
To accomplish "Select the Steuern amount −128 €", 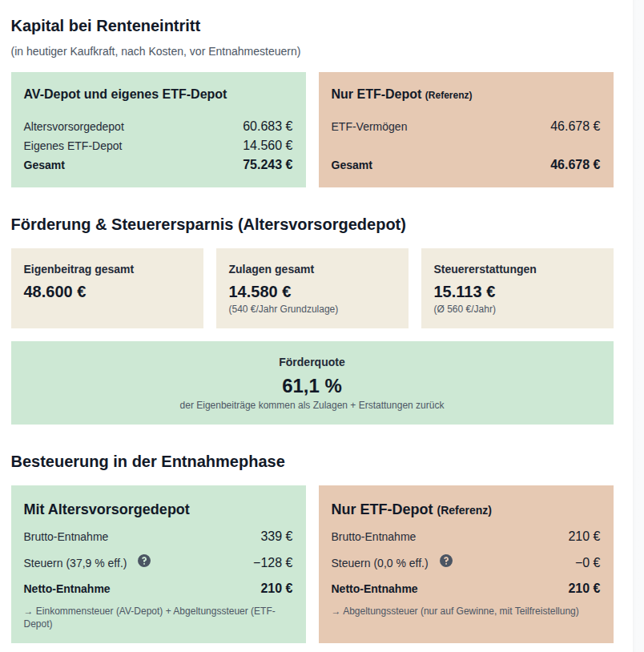I will coord(273,562).
